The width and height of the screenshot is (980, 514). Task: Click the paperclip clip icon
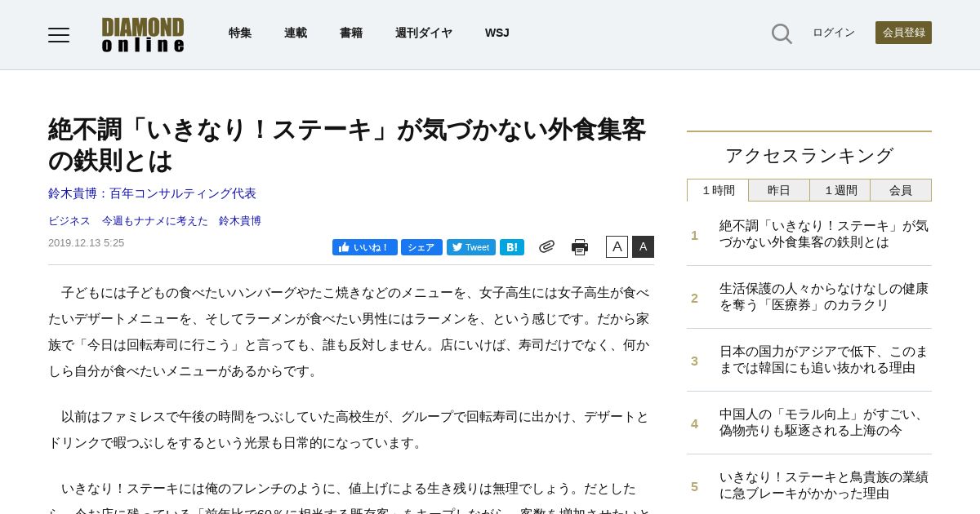546,246
